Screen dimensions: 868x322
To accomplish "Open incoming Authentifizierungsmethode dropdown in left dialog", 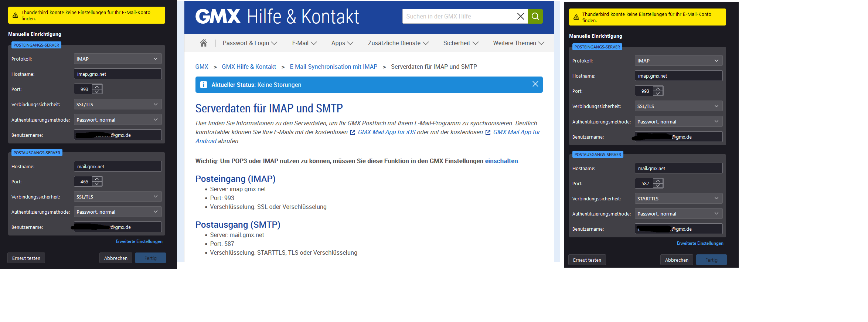I will (118, 120).
